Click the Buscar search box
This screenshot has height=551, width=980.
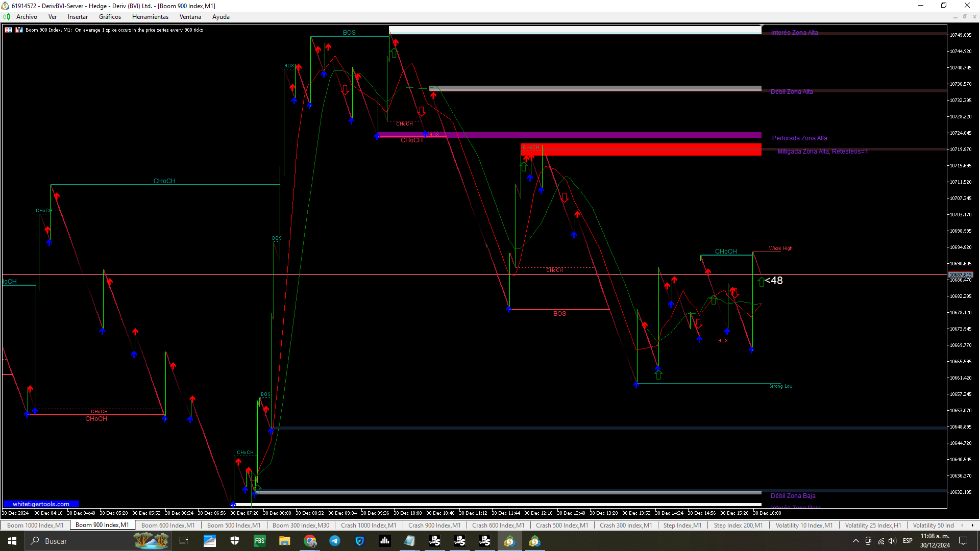point(82,541)
